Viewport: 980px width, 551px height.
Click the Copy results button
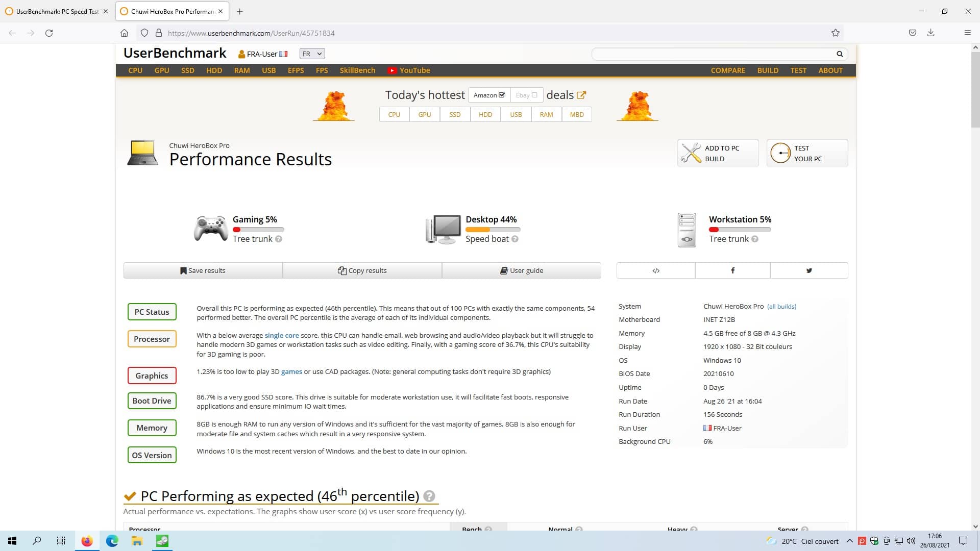click(362, 270)
